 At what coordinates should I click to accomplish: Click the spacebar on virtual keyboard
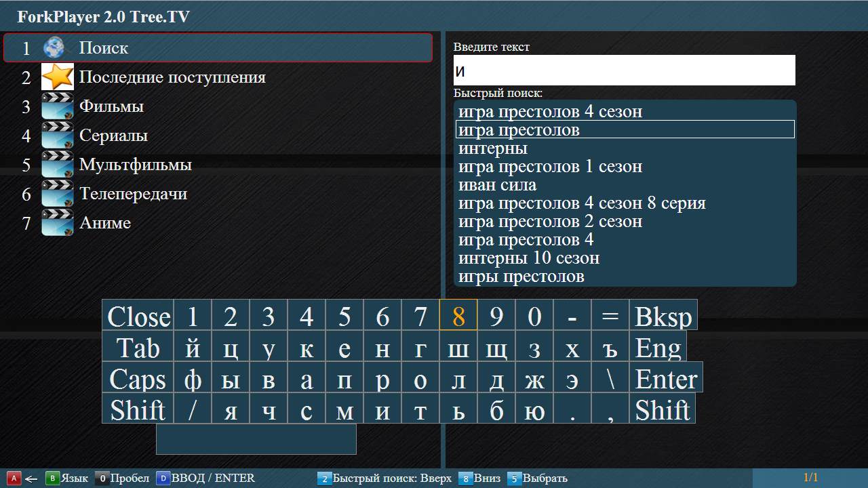[x=256, y=439]
